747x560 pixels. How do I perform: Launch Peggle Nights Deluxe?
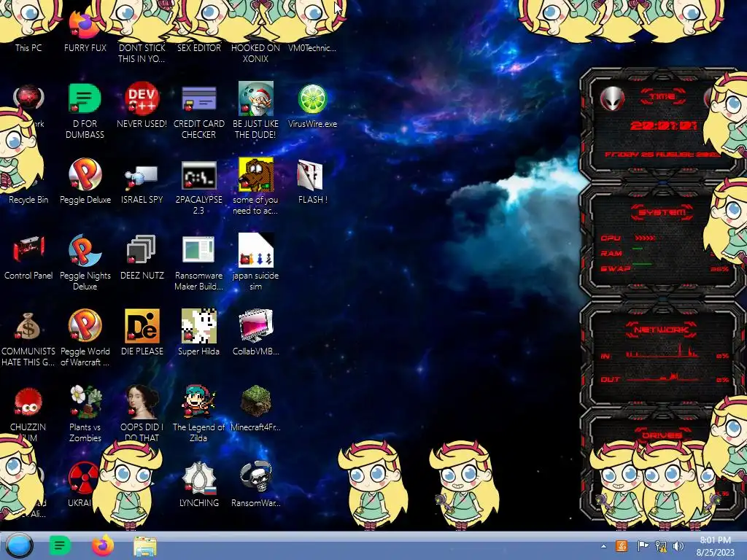coord(85,250)
